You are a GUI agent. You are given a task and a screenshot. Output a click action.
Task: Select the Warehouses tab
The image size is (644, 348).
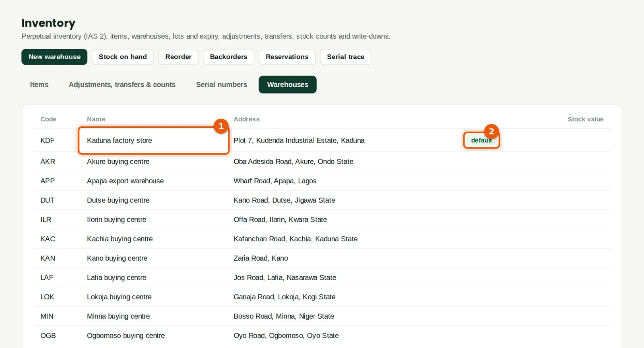click(287, 85)
